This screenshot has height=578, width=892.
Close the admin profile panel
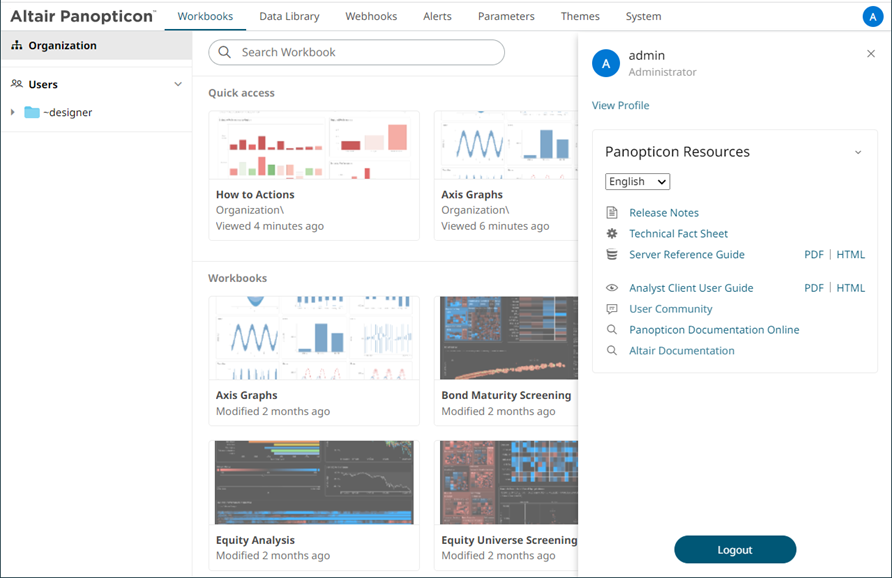click(871, 53)
